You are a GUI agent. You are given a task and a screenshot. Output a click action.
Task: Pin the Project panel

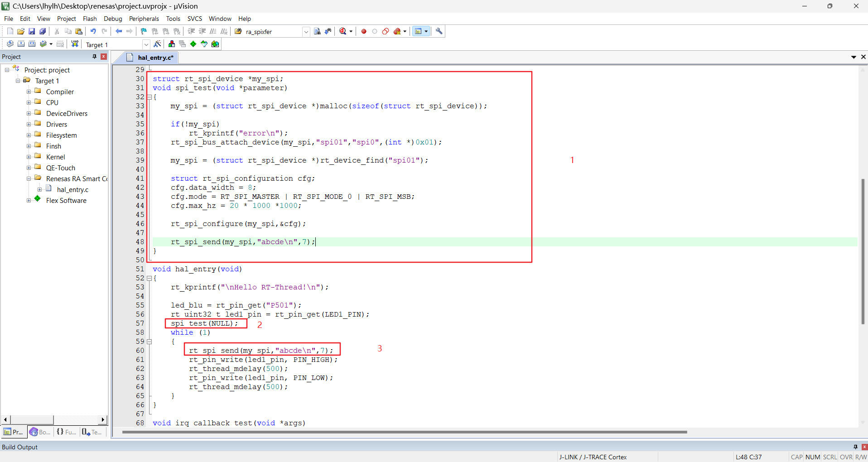pos(94,57)
